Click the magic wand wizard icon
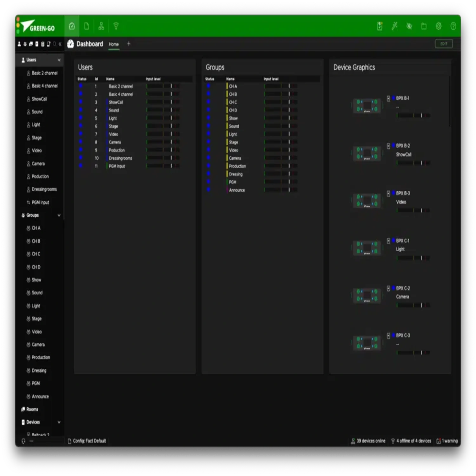476x476 pixels. coord(394,26)
